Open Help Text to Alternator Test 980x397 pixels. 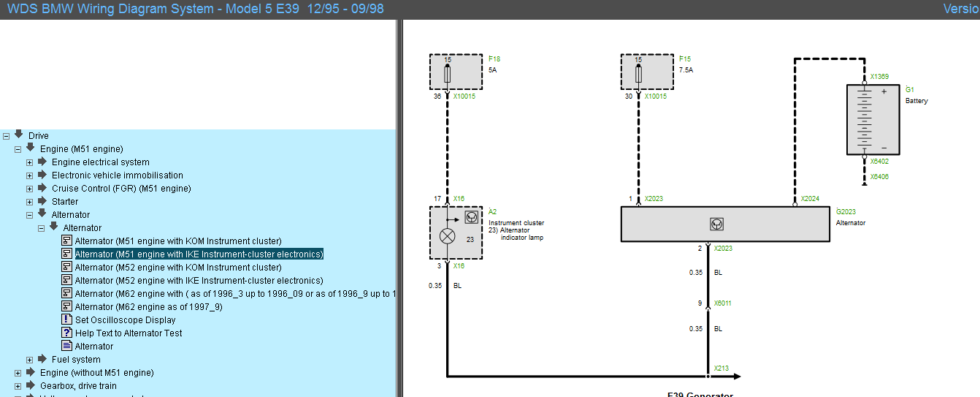(x=129, y=333)
